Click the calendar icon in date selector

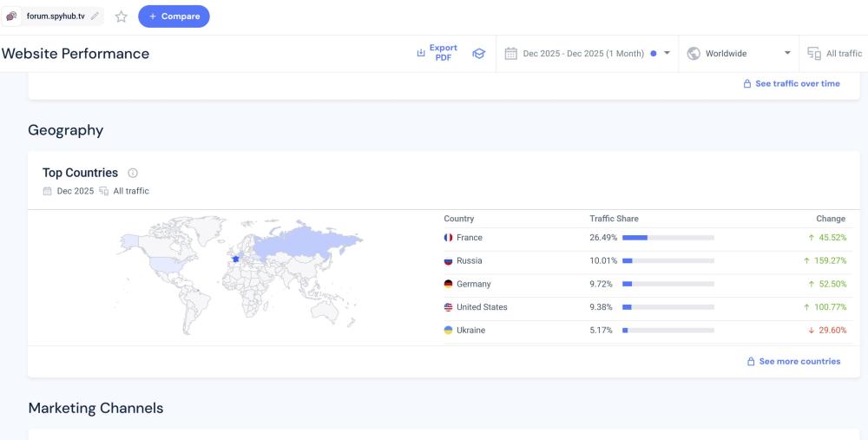pyautogui.click(x=511, y=54)
